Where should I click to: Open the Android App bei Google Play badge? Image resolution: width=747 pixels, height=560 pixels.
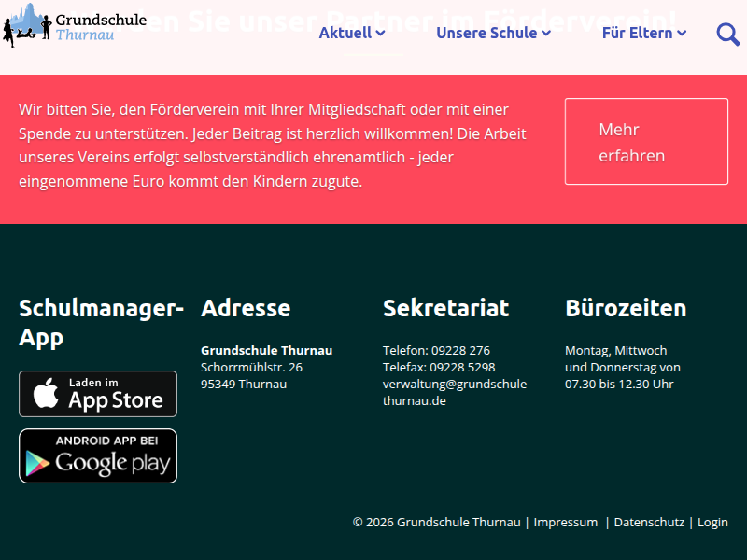98,455
